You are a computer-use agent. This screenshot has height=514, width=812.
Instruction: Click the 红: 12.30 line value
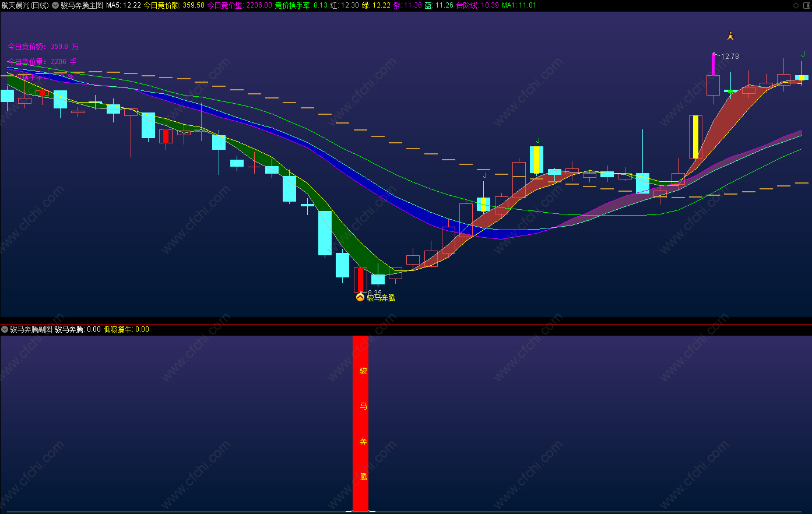(345, 5)
